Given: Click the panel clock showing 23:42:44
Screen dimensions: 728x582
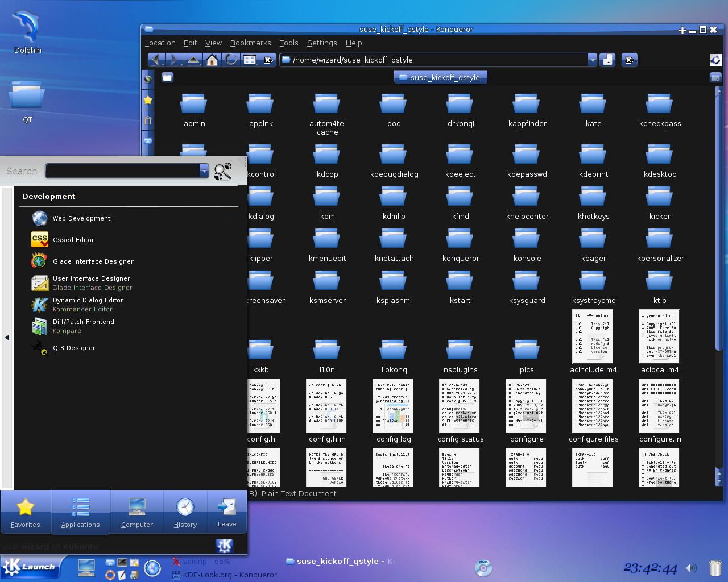Looking at the screenshot, I should tap(650, 568).
